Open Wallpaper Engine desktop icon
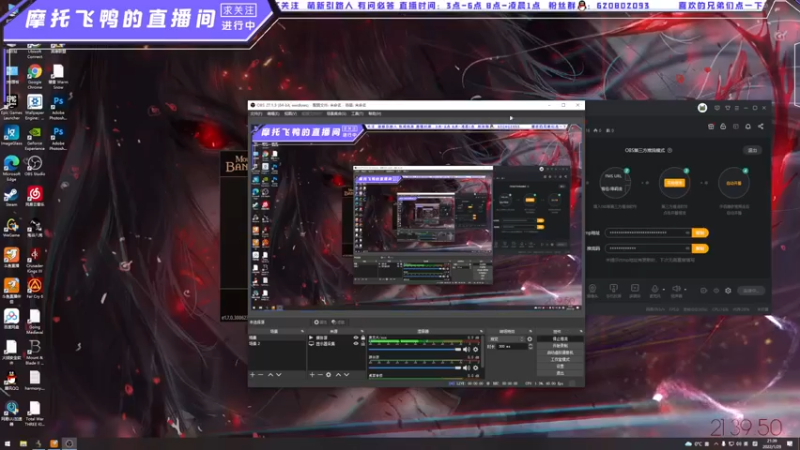The image size is (800, 450). [x=35, y=107]
